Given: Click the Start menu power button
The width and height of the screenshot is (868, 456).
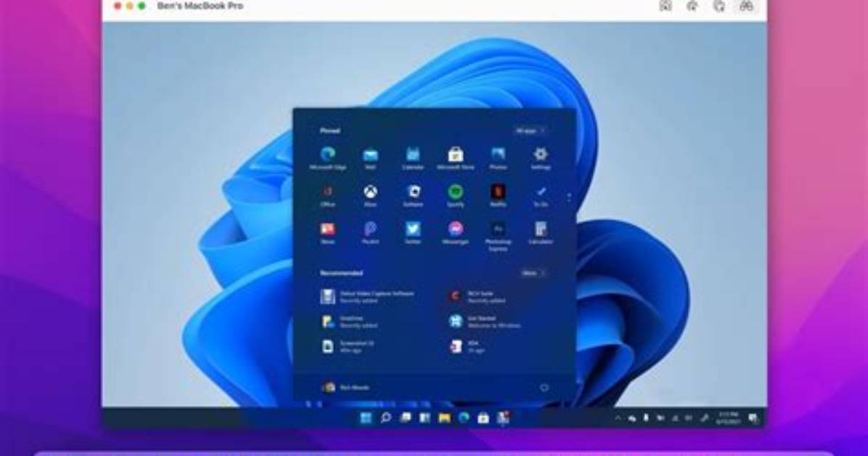Looking at the screenshot, I should (x=544, y=388).
